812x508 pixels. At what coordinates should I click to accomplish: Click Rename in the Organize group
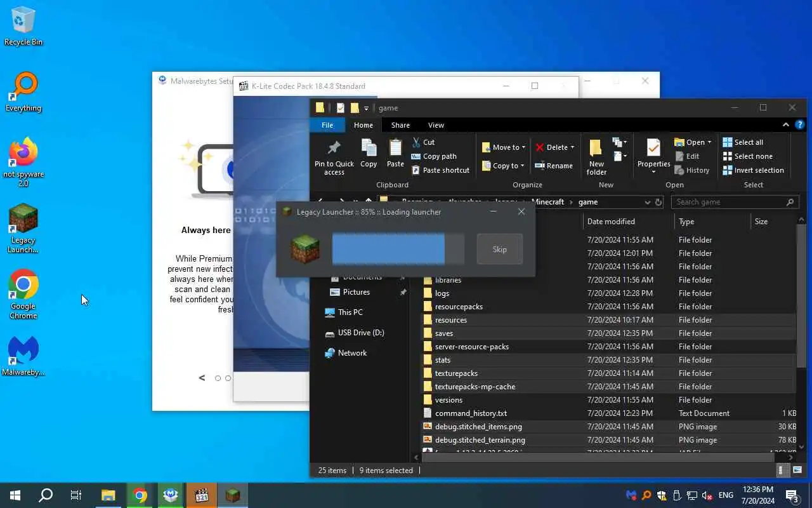point(553,166)
